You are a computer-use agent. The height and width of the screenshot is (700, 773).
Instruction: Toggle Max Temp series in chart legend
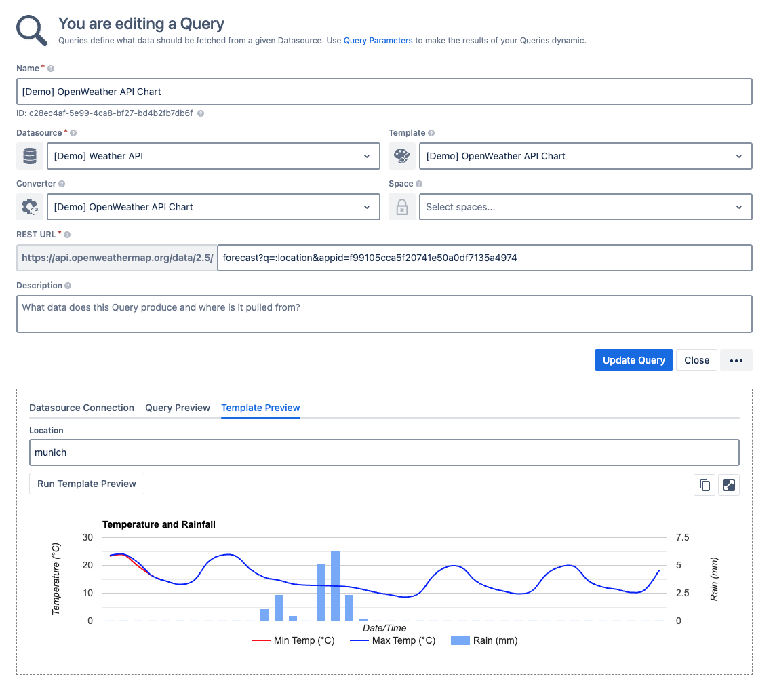point(393,640)
